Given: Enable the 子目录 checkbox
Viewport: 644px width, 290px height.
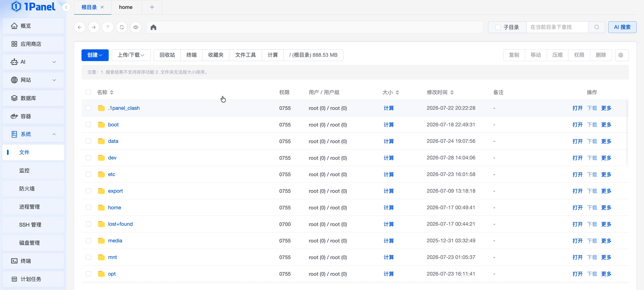Looking at the screenshot, I should coord(498,27).
